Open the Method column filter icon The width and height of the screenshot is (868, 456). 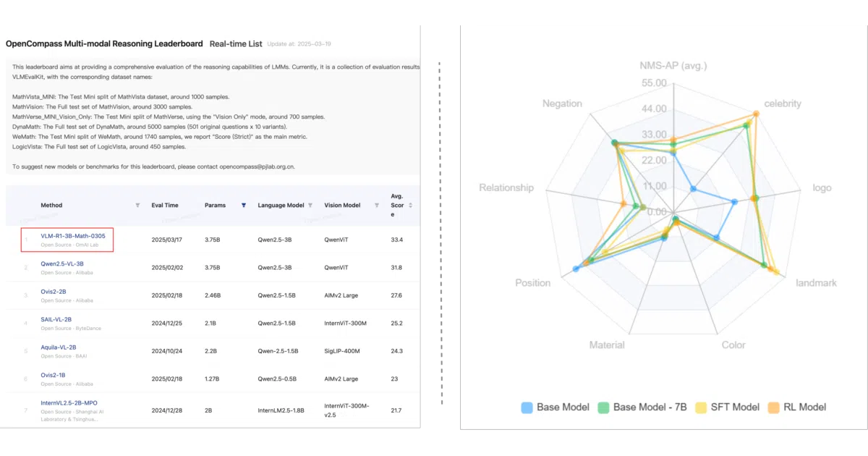(137, 206)
